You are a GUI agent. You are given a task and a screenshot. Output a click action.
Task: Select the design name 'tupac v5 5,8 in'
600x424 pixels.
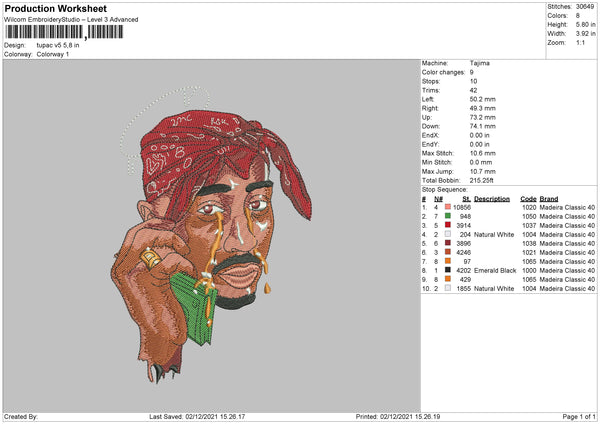pos(58,45)
